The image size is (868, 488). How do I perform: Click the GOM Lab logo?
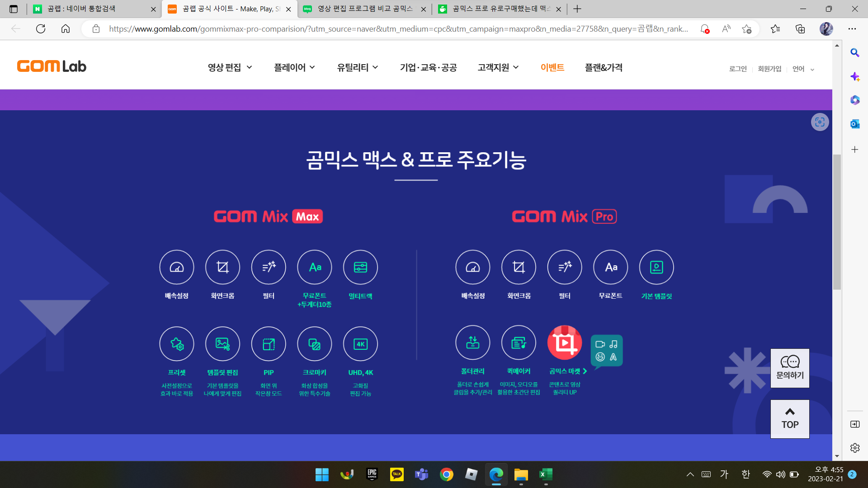pyautogui.click(x=52, y=66)
